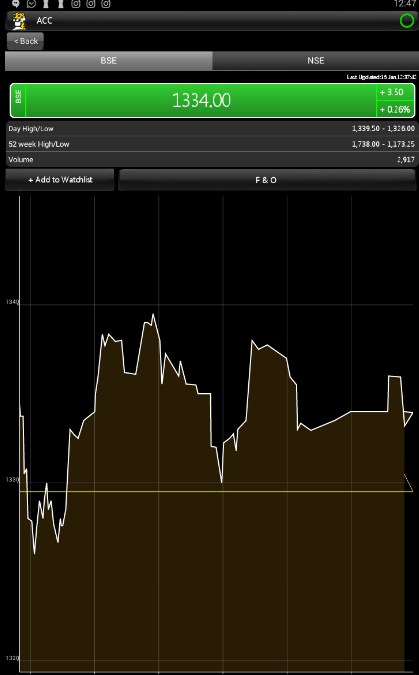Tap the app mascot logo beside ACC

coord(19,21)
